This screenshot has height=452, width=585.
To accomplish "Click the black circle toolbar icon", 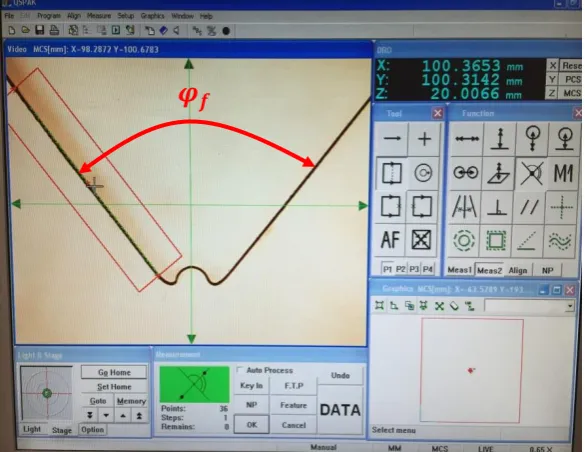I will coord(226,31).
